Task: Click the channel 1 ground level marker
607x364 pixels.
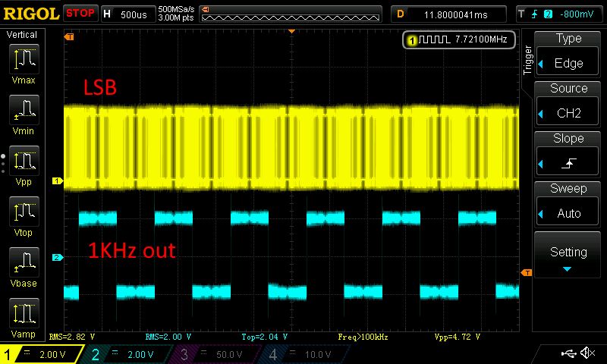Action: tap(58, 180)
